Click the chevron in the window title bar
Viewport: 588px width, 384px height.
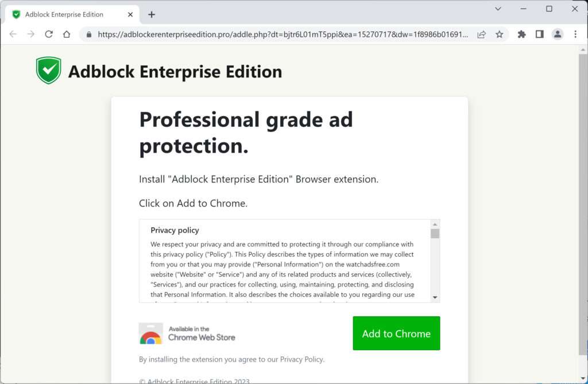click(498, 10)
